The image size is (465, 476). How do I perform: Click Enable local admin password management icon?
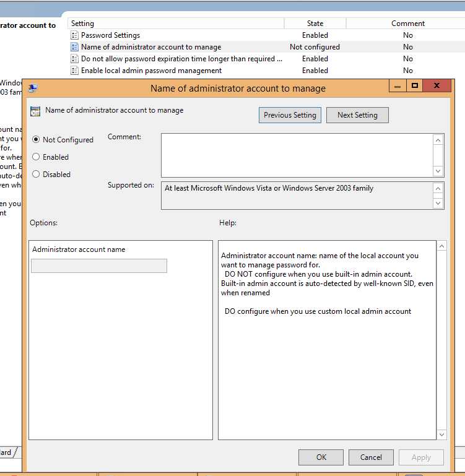point(75,71)
